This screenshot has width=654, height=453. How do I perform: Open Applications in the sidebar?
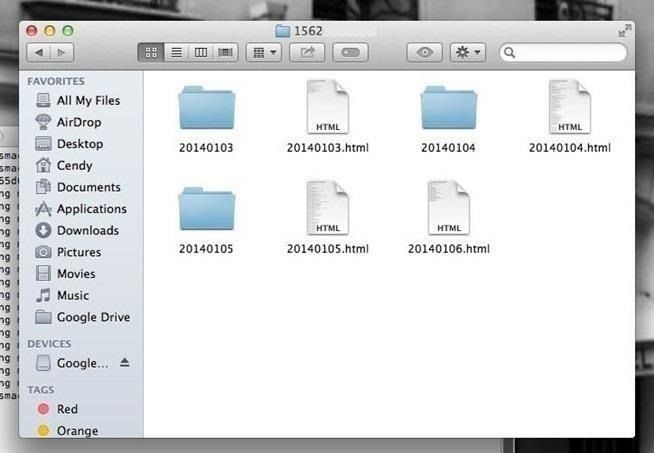[x=91, y=209]
